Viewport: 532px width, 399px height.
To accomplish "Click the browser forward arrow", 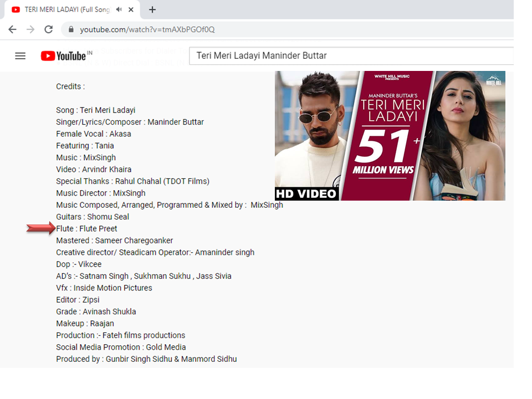I will click(x=30, y=29).
